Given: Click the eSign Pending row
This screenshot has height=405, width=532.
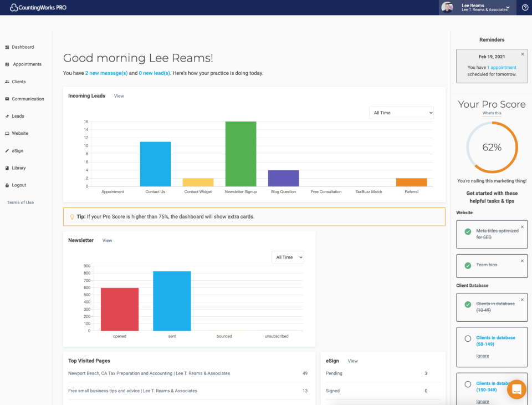Looking at the screenshot, I should (x=383, y=373).
